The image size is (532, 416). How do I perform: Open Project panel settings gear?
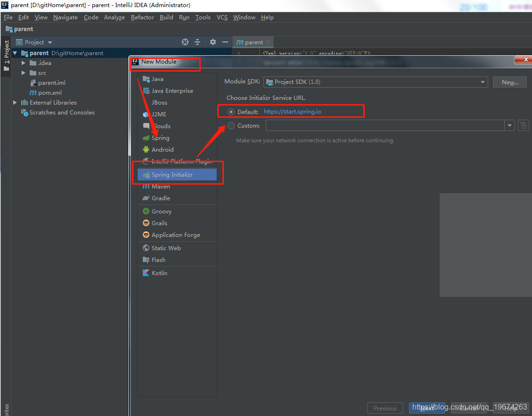pos(213,42)
